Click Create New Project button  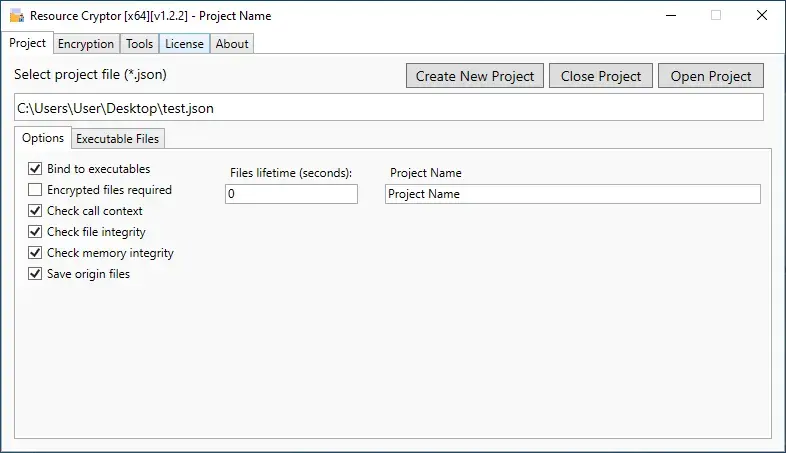[475, 76]
